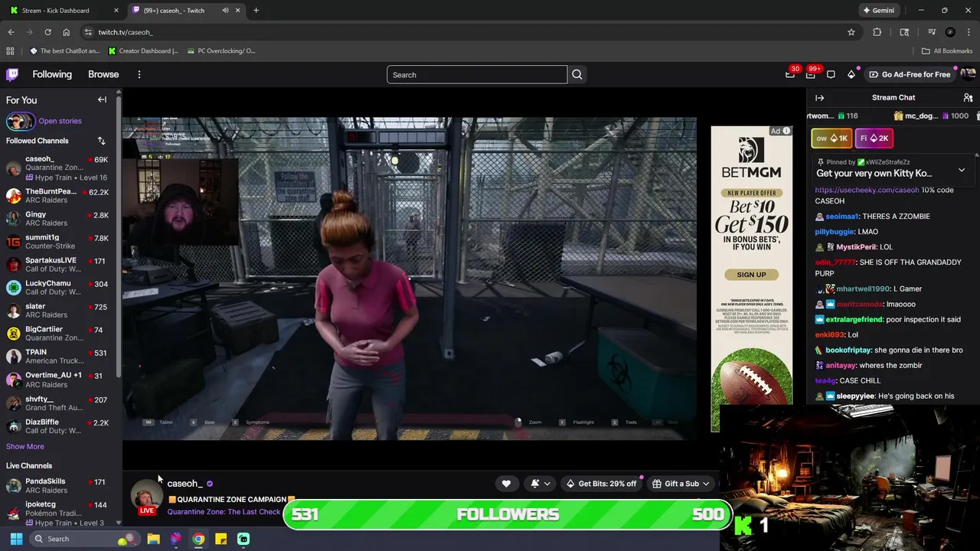Click Get Bits: 29% off button
This screenshot has width=980, height=551.
(x=601, y=484)
